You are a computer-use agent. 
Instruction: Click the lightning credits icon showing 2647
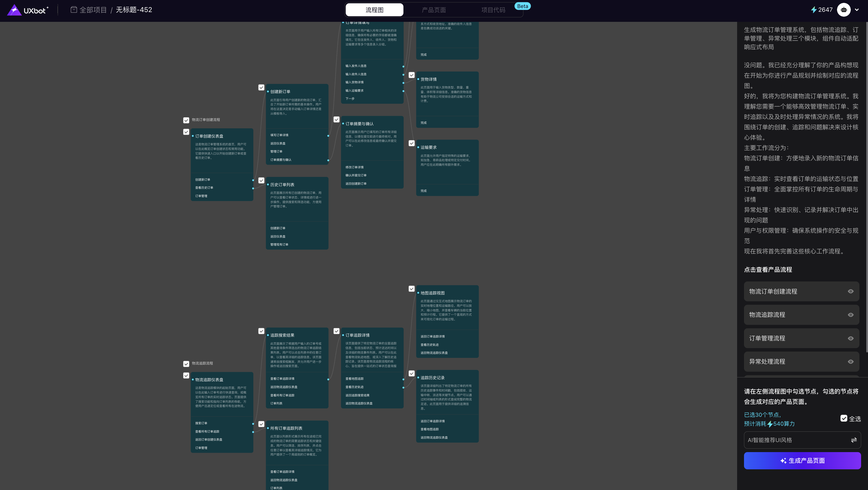click(813, 10)
